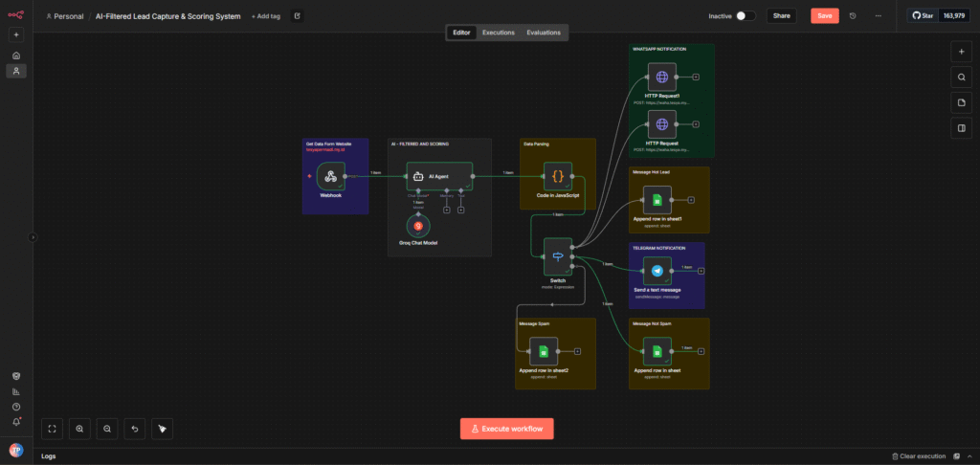Tidy up the workflow with broom icon
This screenshot has width=980, height=465.
click(163, 429)
